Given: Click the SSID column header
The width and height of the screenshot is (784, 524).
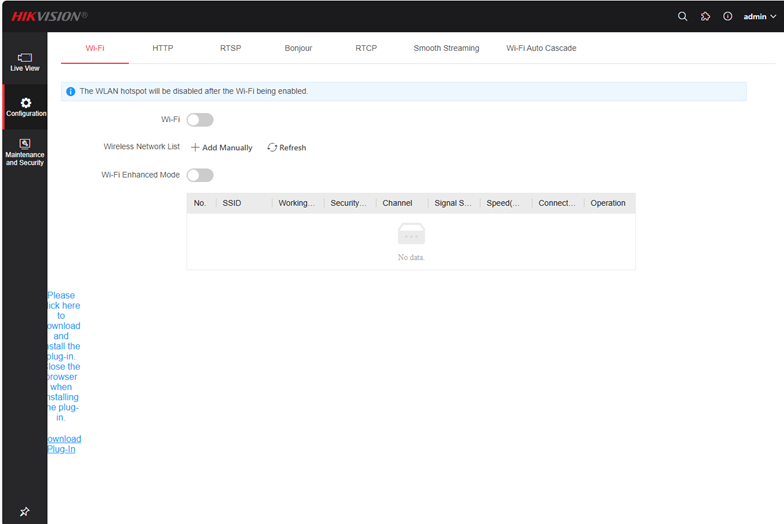Looking at the screenshot, I should [232, 203].
